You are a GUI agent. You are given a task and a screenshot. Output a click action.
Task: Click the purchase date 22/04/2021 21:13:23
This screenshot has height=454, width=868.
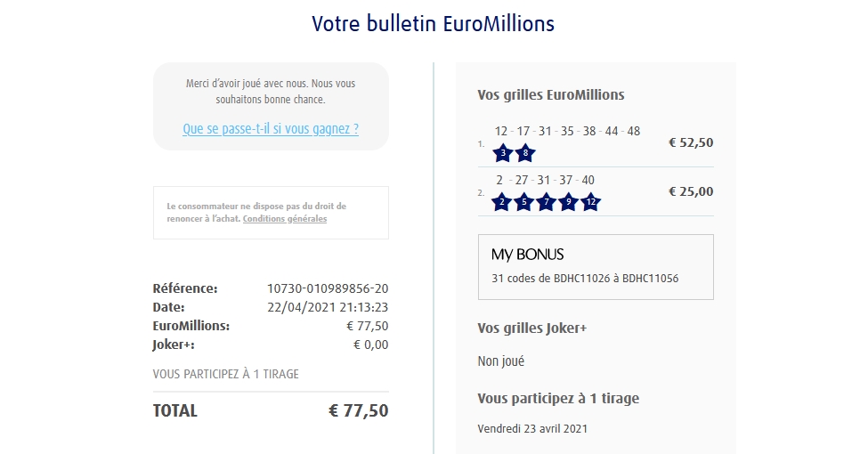329,307
